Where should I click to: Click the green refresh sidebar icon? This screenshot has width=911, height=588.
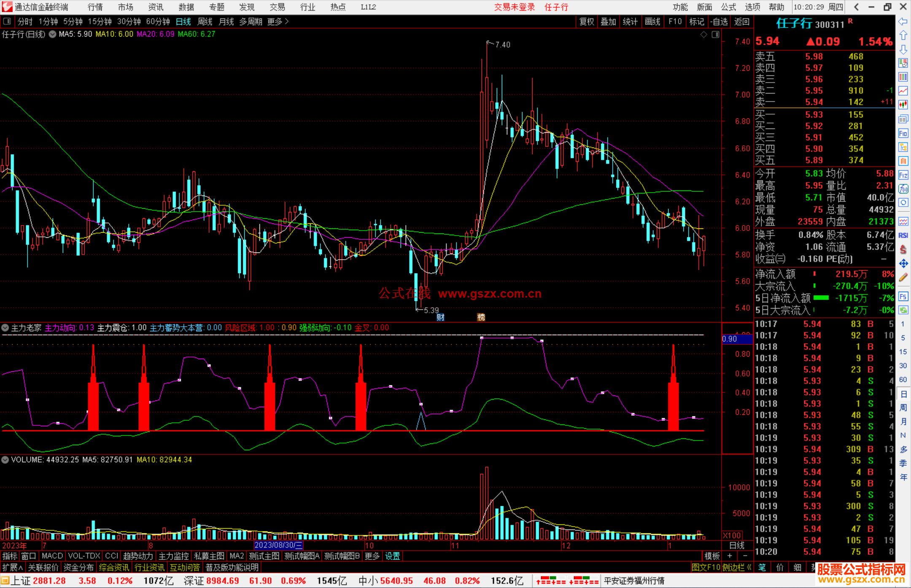(x=903, y=310)
